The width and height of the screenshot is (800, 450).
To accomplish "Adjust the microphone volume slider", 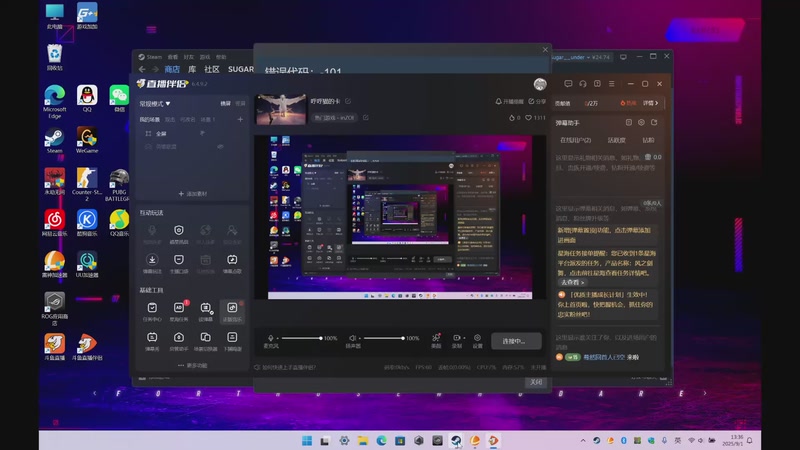I will (302, 338).
